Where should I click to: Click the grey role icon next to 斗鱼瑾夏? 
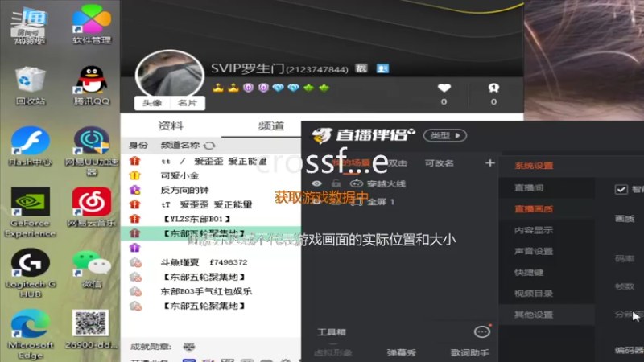click(x=135, y=262)
